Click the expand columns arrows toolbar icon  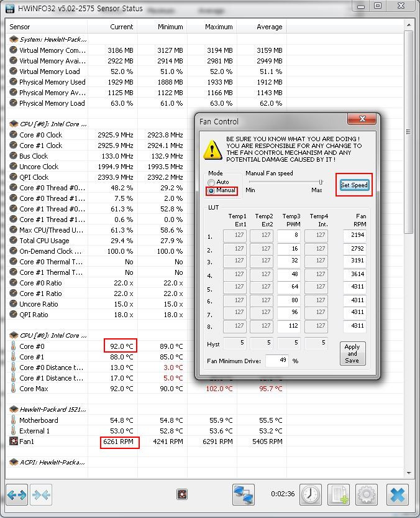[x=17, y=494]
